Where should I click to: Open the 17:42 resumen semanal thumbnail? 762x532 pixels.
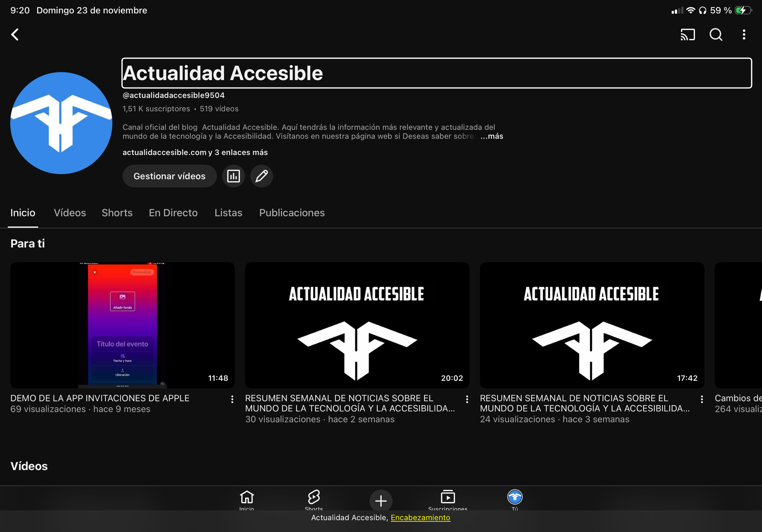[x=592, y=325]
